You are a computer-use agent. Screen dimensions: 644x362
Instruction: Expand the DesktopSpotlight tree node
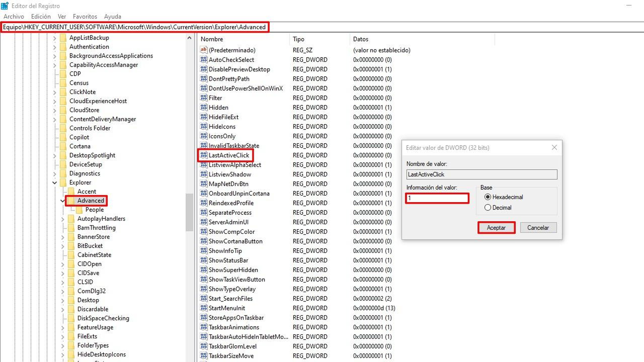coord(55,156)
